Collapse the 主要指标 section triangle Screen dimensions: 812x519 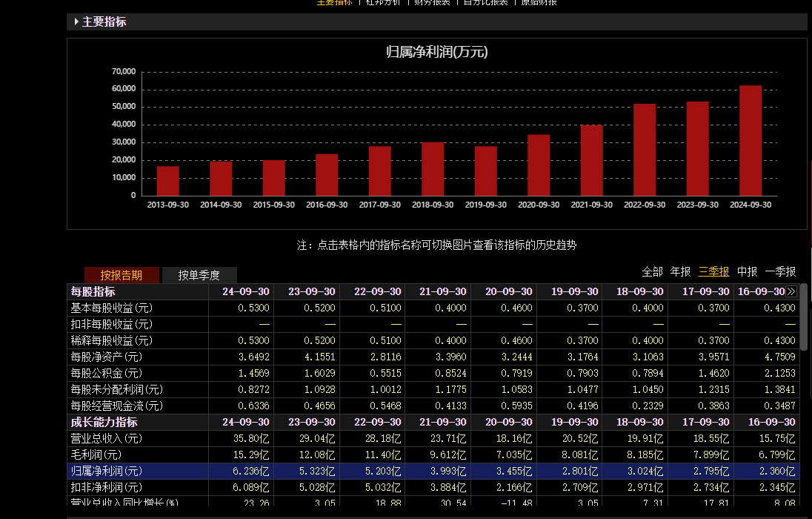click(76, 22)
